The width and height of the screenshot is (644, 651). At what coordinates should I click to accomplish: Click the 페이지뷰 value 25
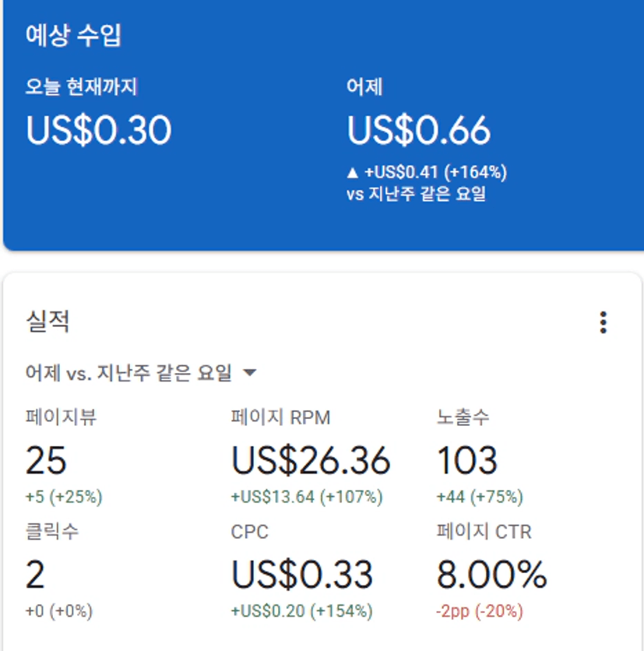tap(46, 461)
